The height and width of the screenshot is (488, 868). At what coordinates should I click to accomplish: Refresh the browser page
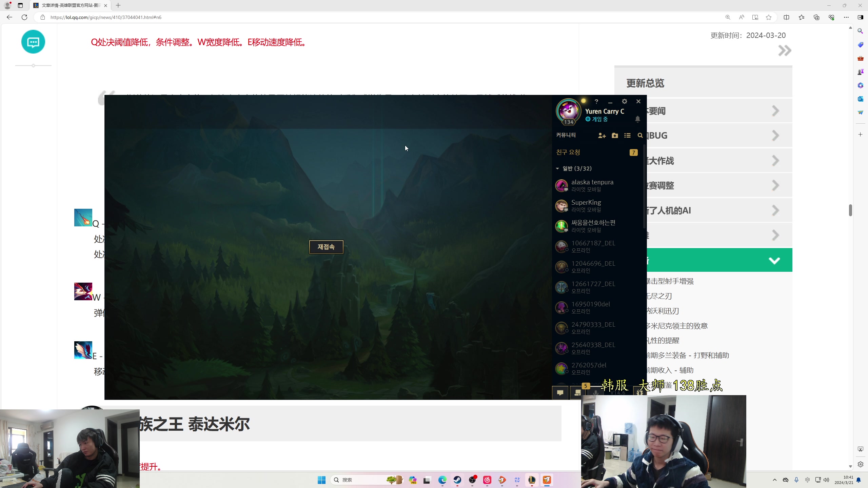(24, 17)
